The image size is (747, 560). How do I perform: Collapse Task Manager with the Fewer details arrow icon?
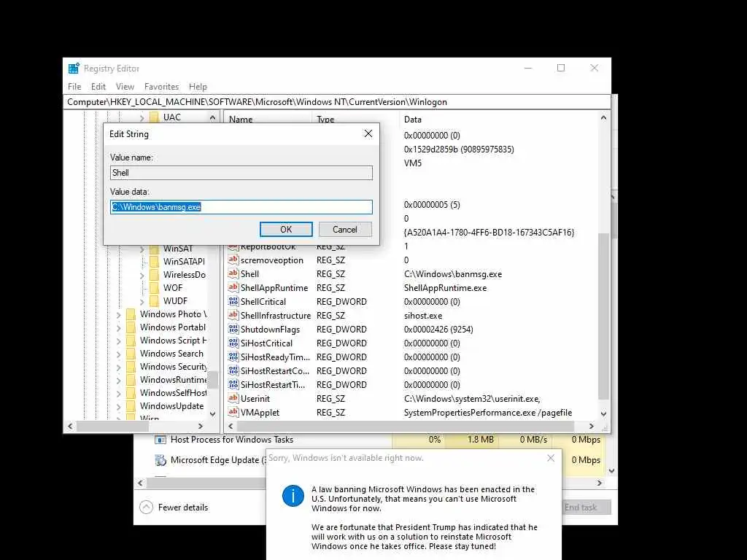[x=146, y=507]
